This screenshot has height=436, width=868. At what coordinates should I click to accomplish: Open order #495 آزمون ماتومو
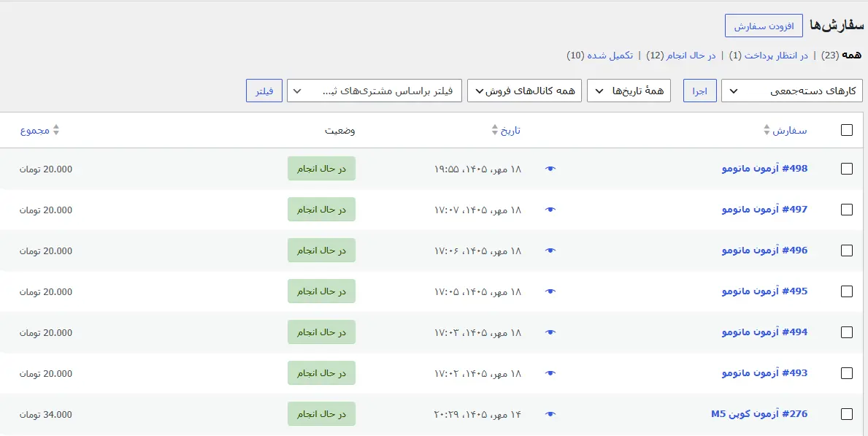[764, 291]
